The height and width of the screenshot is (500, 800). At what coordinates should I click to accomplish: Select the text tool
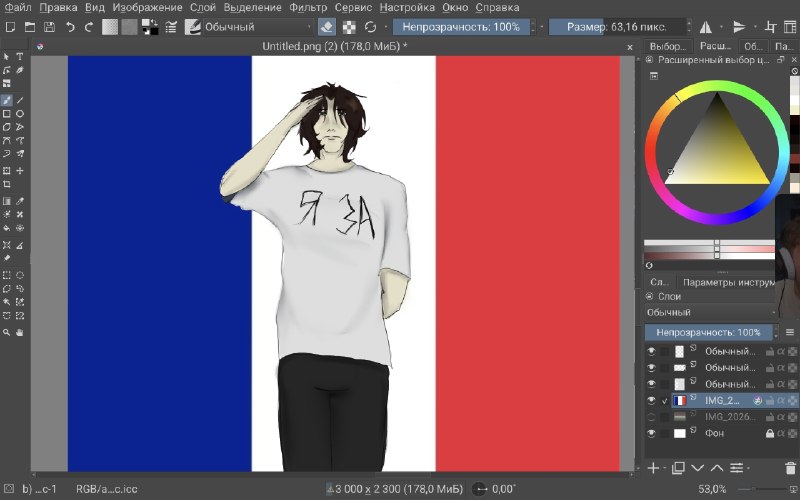20,56
